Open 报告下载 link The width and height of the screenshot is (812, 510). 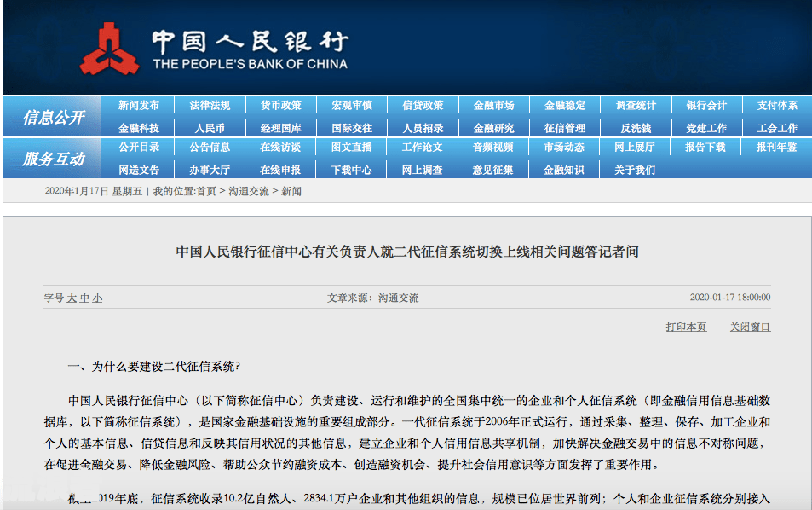coord(705,148)
